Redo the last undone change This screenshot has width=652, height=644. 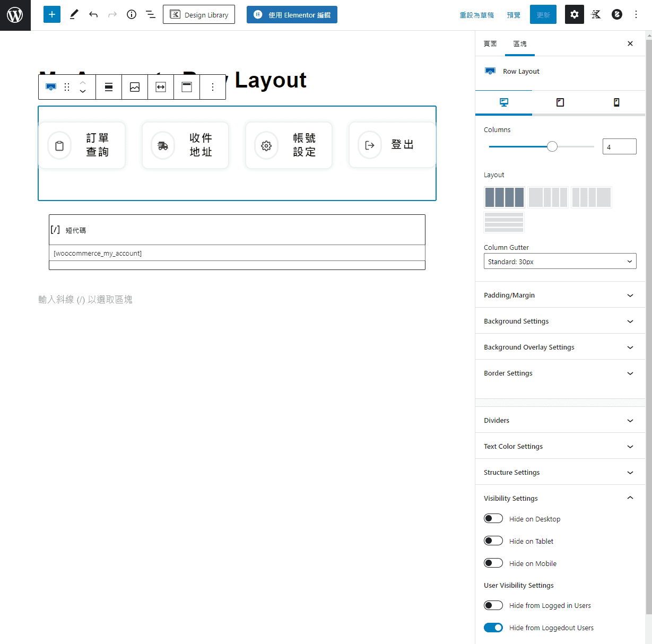(x=112, y=14)
